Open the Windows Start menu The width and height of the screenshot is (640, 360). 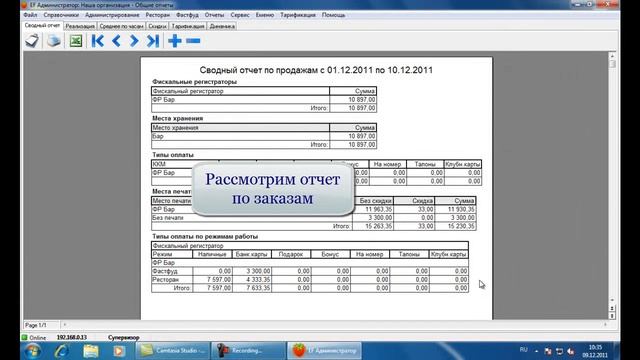[32, 351]
